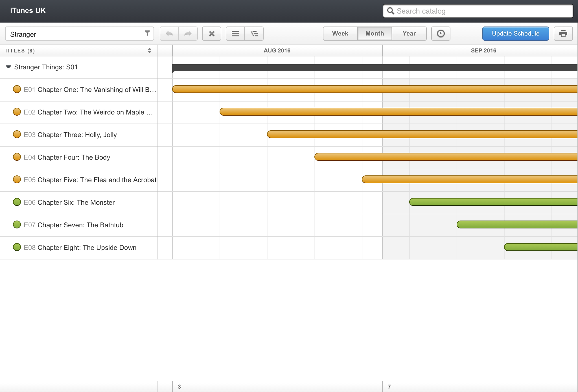The image size is (578, 392).
Task: Click the printer icon button
Action: coord(563,34)
